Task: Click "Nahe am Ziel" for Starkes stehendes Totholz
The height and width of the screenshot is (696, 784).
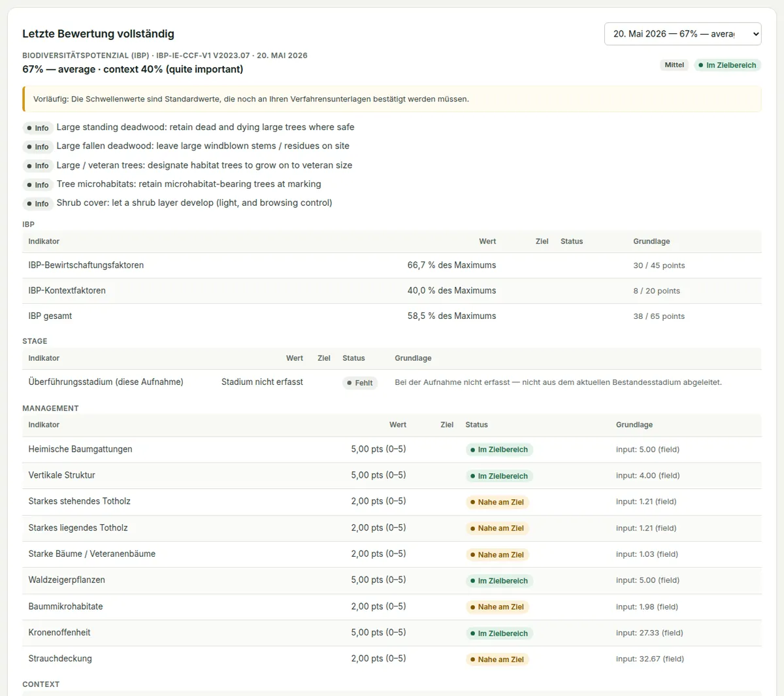Action: point(497,503)
